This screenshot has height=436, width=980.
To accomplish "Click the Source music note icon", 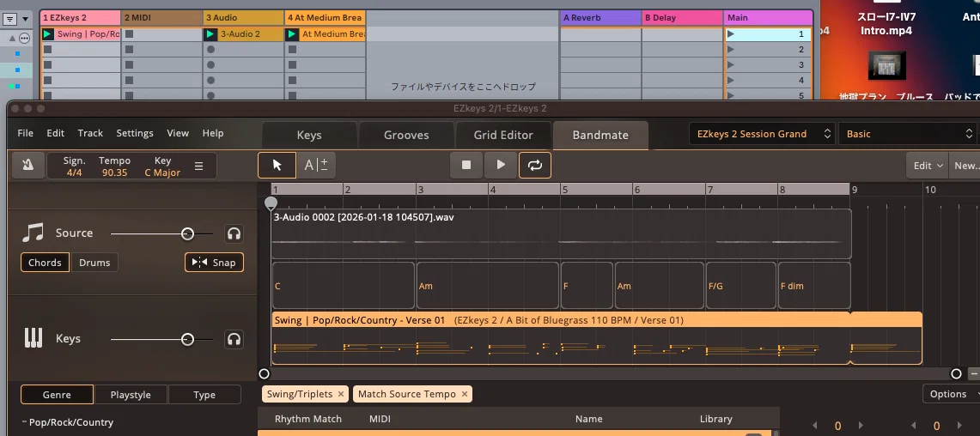I will pyautogui.click(x=33, y=233).
